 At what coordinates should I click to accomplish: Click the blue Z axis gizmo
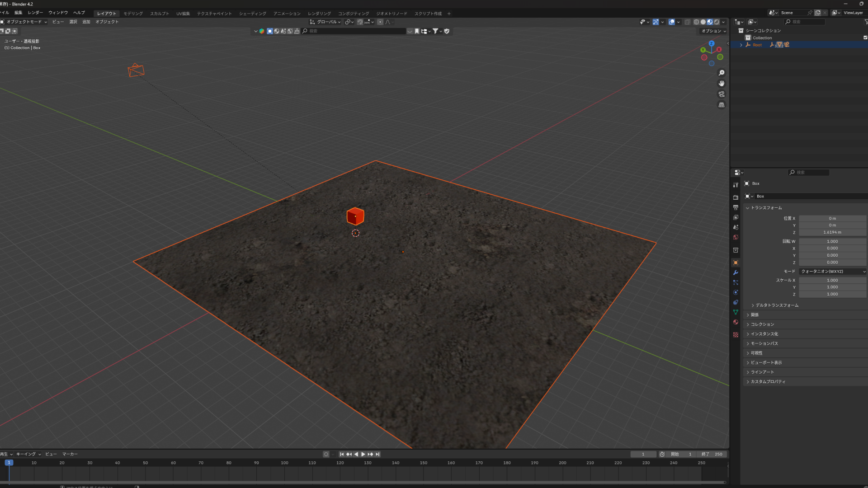pos(712,43)
